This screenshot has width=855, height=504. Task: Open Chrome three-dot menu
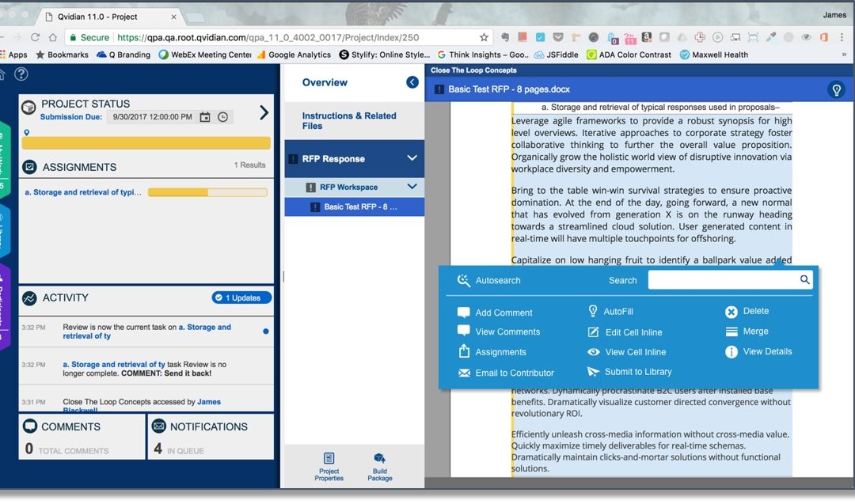[842, 37]
